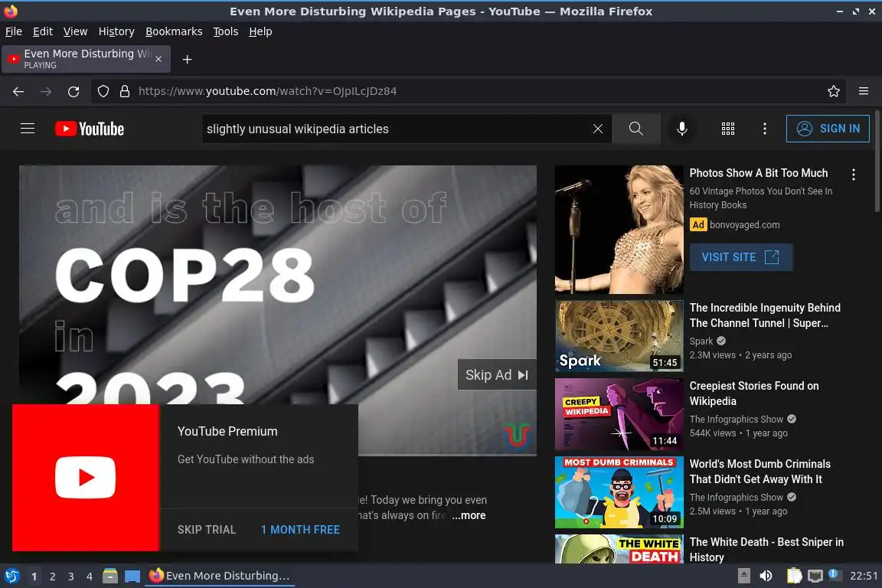Skip the ad

pyautogui.click(x=497, y=374)
